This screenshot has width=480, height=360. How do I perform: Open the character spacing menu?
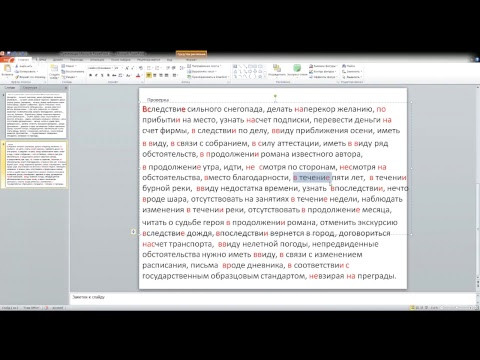(x=120, y=75)
